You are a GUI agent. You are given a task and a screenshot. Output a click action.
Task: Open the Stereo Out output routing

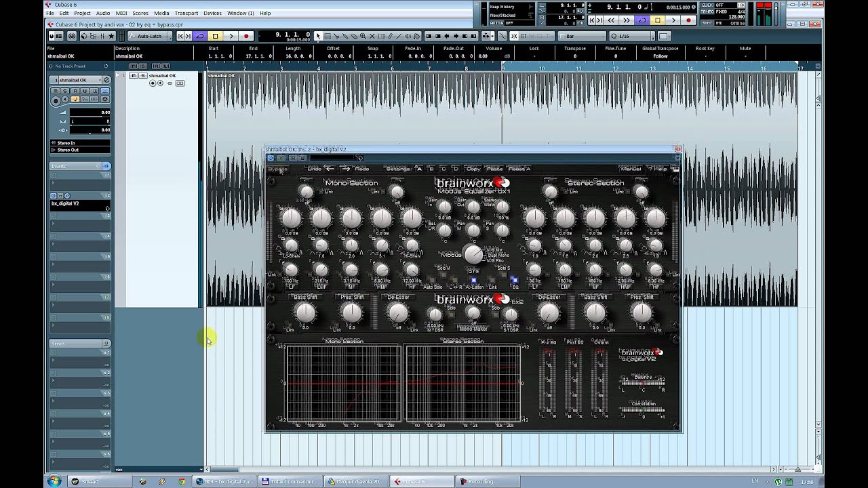tap(79, 150)
